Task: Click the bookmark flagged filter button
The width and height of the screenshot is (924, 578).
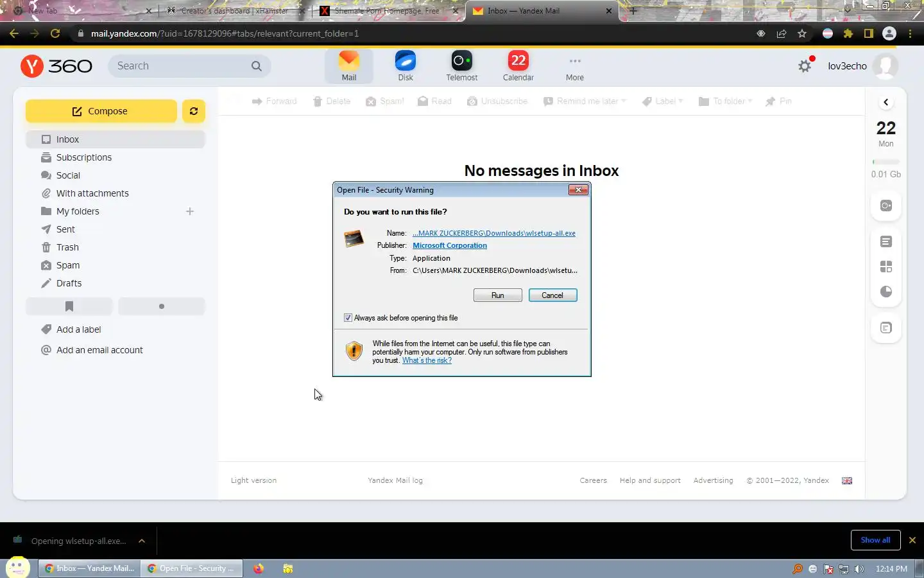Action: pyautogui.click(x=69, y=306)
